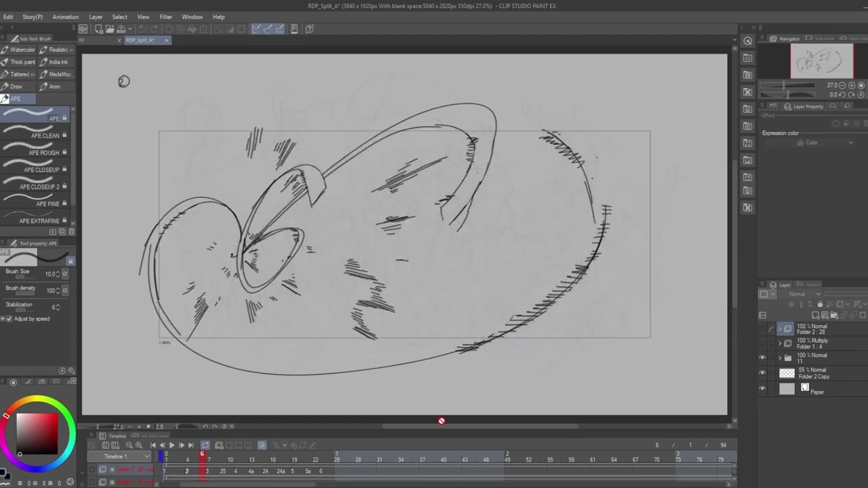868x488 pixels.
Task: Show the Folder 1 : 4 layer
Action: 762,343
